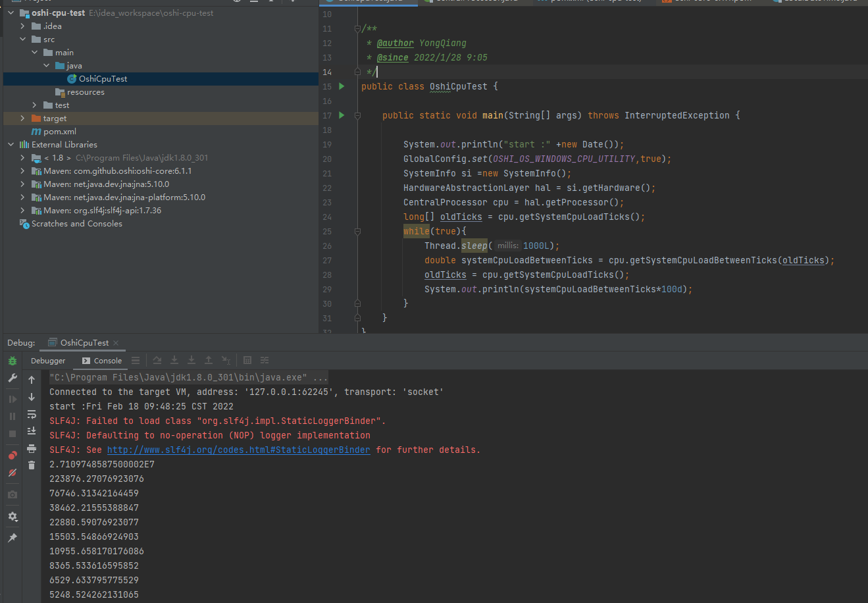This screenshot has height=603, width=868.
Task: Toggle soft-wrap for console output
Action: 31,415
